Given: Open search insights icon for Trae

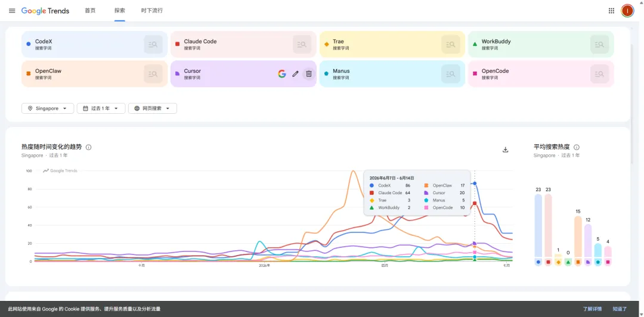Looking at the screenshot, I should [451, 44].
